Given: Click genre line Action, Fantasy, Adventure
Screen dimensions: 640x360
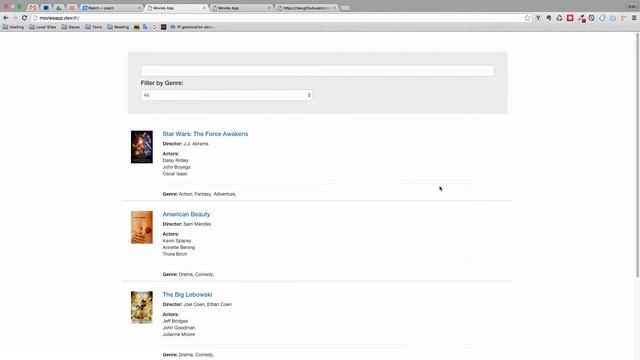Looking at the screenshot, I should (199, 194).
